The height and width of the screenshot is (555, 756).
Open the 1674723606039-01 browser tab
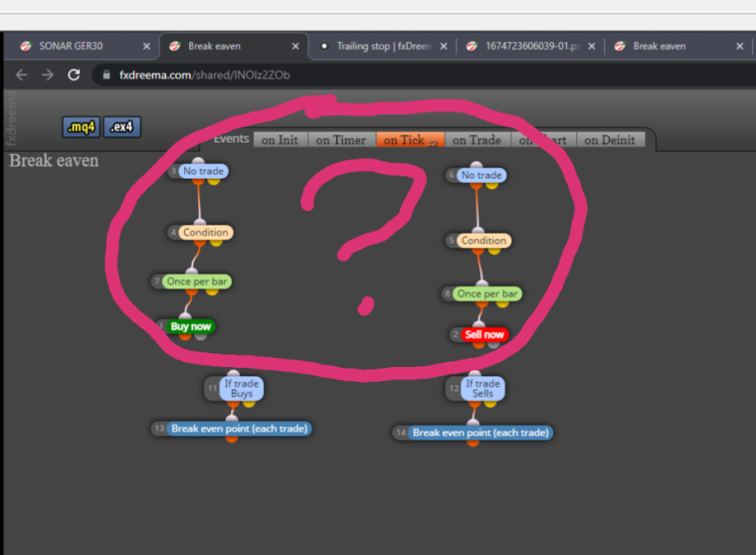click(x=528, y=47)
